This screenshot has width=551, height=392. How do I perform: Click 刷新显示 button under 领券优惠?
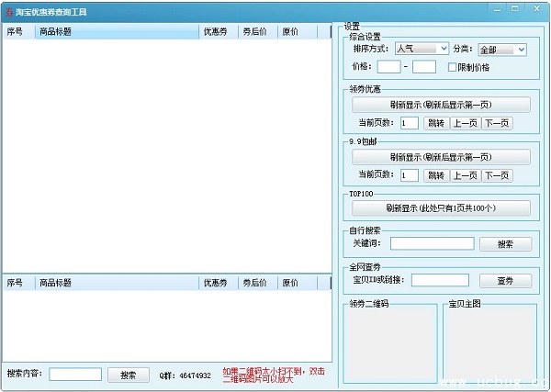(441, 105)
